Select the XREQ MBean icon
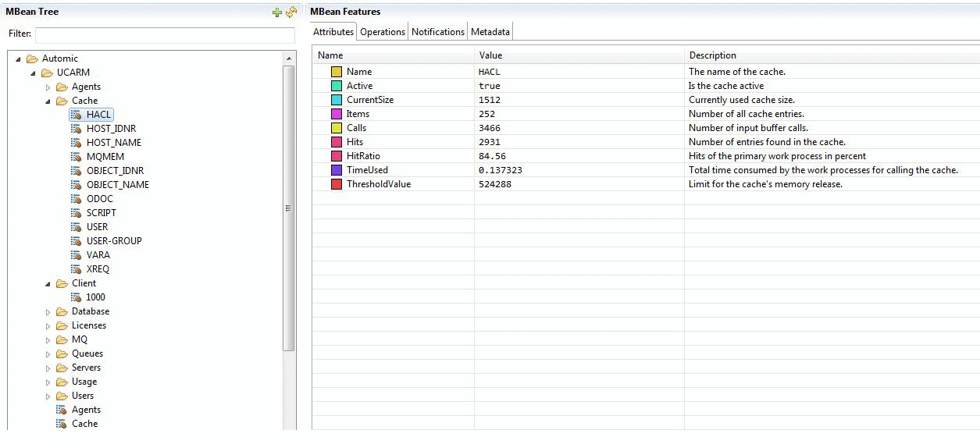 tap(77, 269)
